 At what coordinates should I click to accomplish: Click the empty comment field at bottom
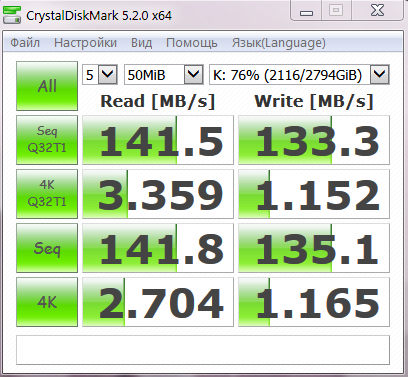coord(203,350)
